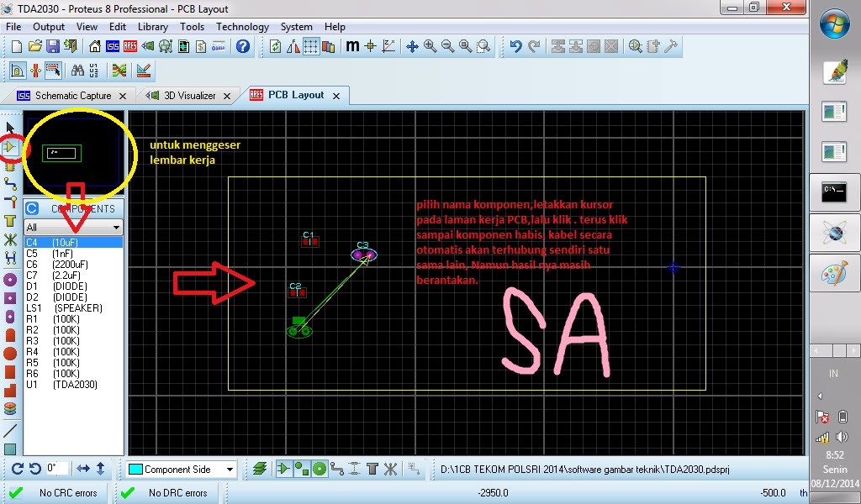Save project with the floppy disk icon
Image resolution: width=861 pixels, height=504 pixels.
pos(53,46)
